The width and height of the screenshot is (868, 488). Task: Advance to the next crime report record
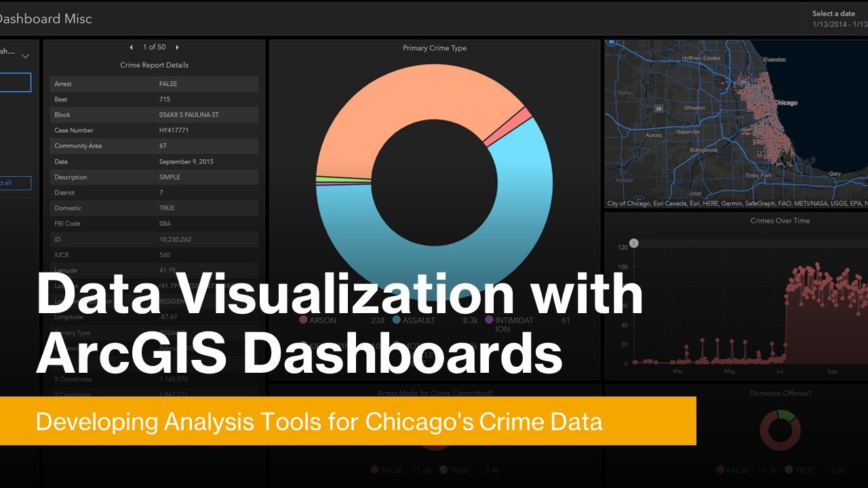click(176, 47)
